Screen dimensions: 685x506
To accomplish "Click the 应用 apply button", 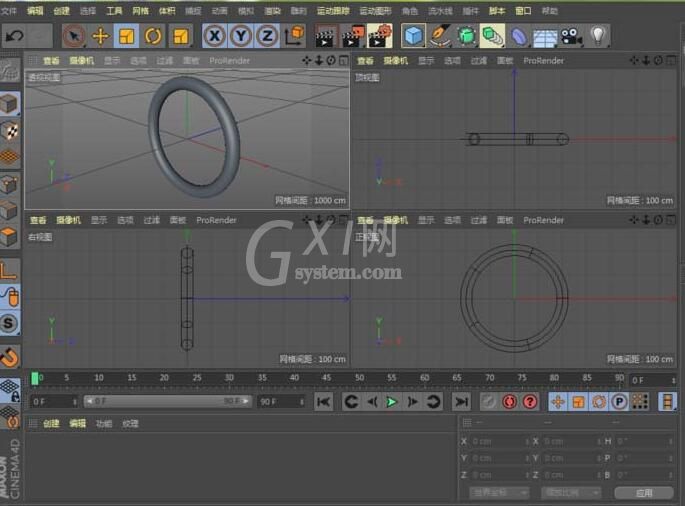I will pos(643,493).
